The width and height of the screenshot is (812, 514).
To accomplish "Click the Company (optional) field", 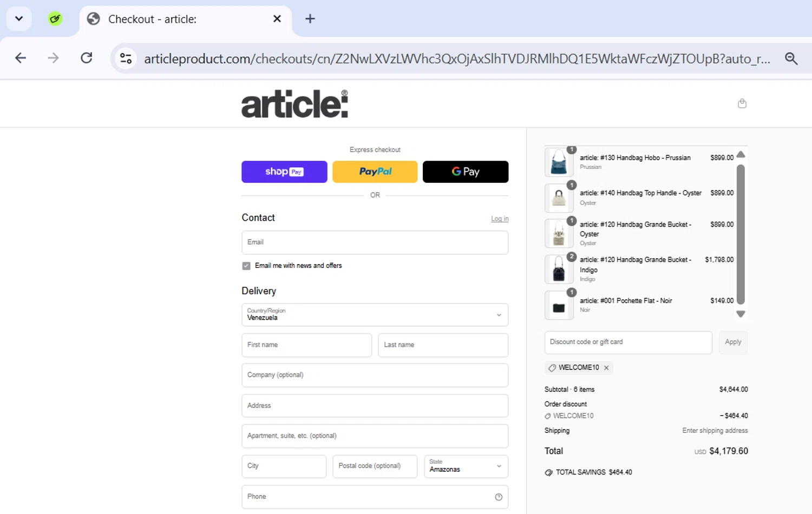I will coord(375,375).
